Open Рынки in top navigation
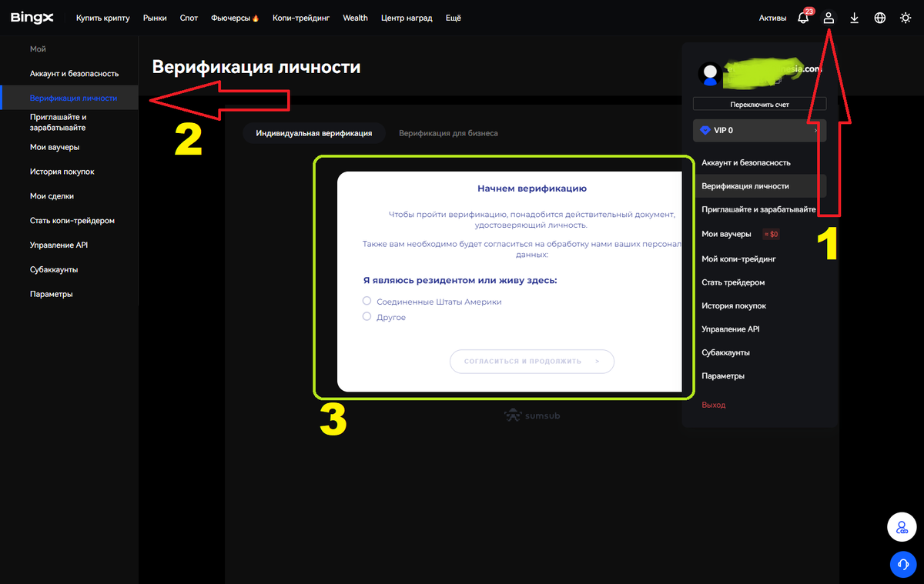This screenshot has height=584, width=924. (x=155, y=18)
